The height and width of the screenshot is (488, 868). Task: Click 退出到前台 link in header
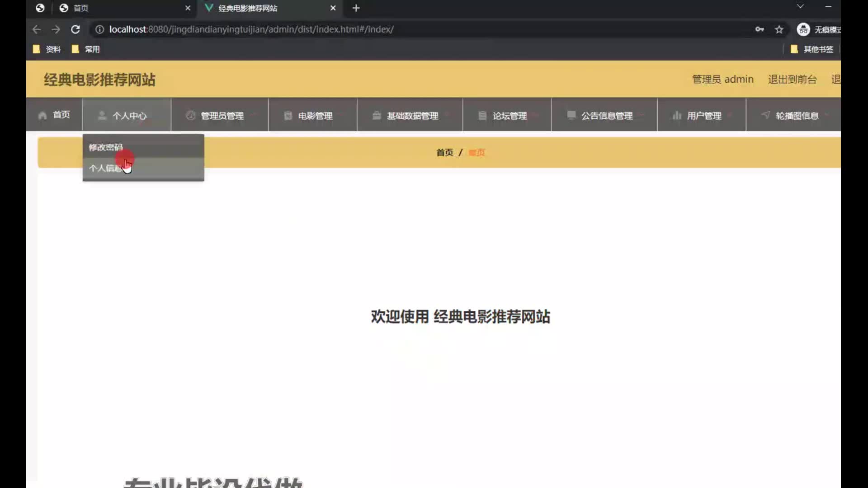pyautogui.click(x=792, y=80)
